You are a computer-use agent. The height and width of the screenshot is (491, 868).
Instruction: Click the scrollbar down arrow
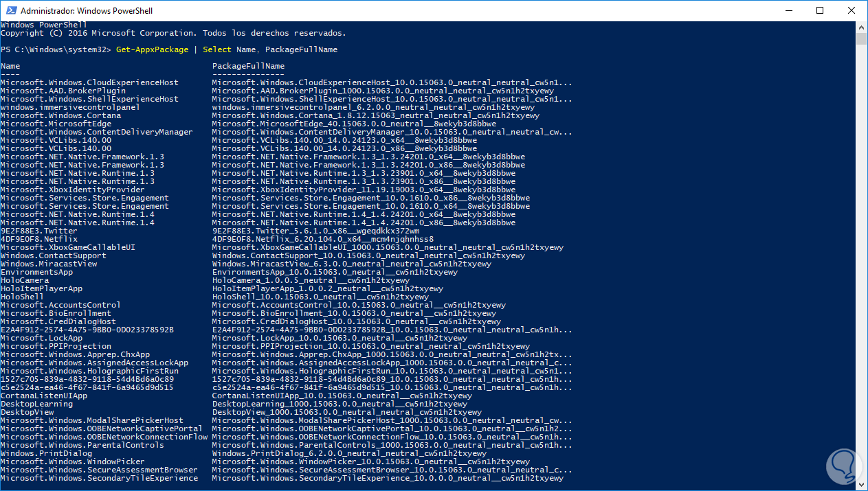861,485
